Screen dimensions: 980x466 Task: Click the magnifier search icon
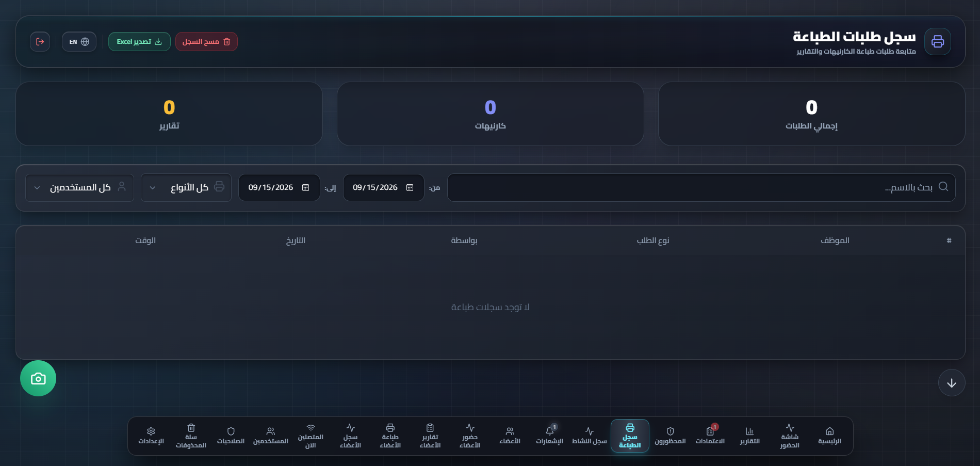pos(943,186)
